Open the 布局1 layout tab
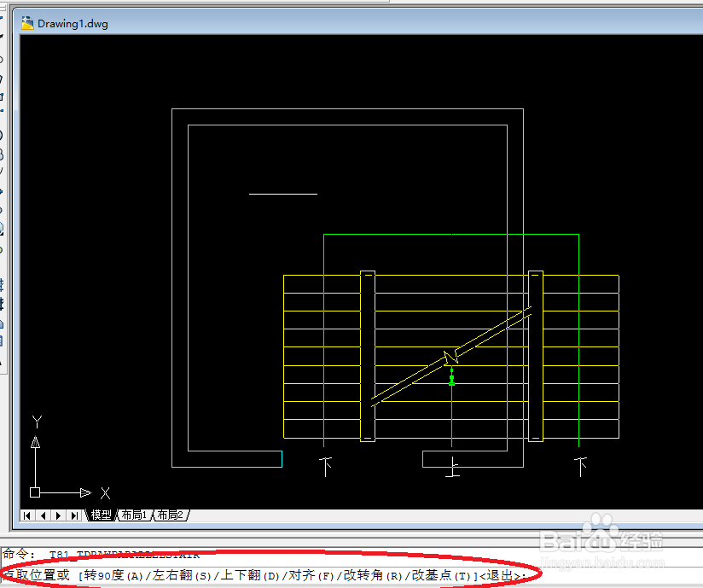Screen dimensions: 703x588 pos(134,515)
